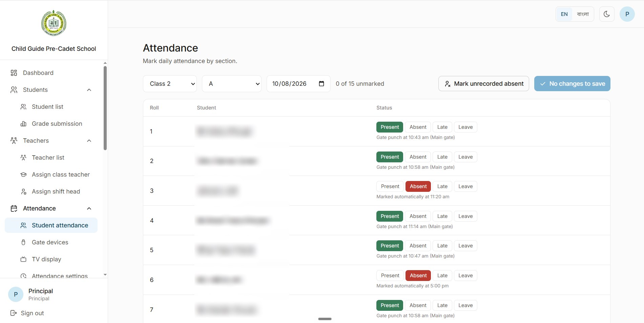Click the Principal avatar in sidebar footer
Image resolution: width=644 pixels, height=323 pixels.
click(x=16, y=295)
